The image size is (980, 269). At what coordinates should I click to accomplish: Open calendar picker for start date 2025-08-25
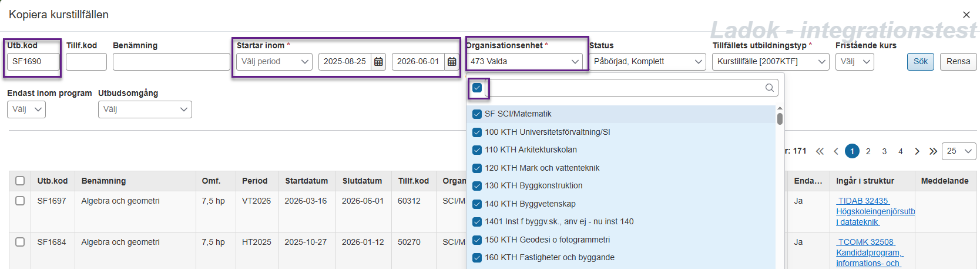click(379, 62)
